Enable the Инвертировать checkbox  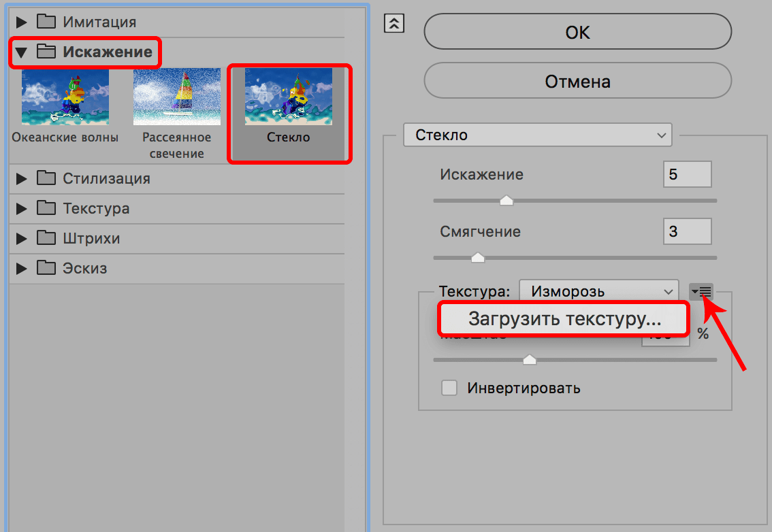[449, 388]
